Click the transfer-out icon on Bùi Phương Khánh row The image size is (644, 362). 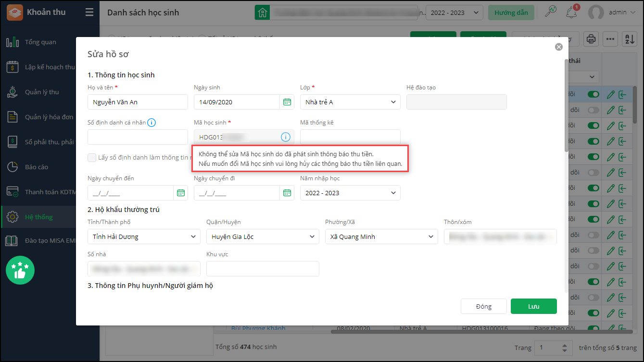pos(622,329)
